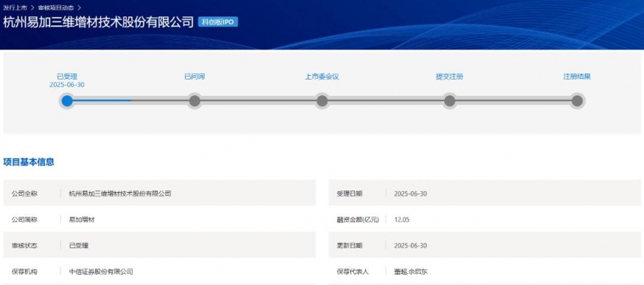Click the 注册结果 stage label

point(577,76)
